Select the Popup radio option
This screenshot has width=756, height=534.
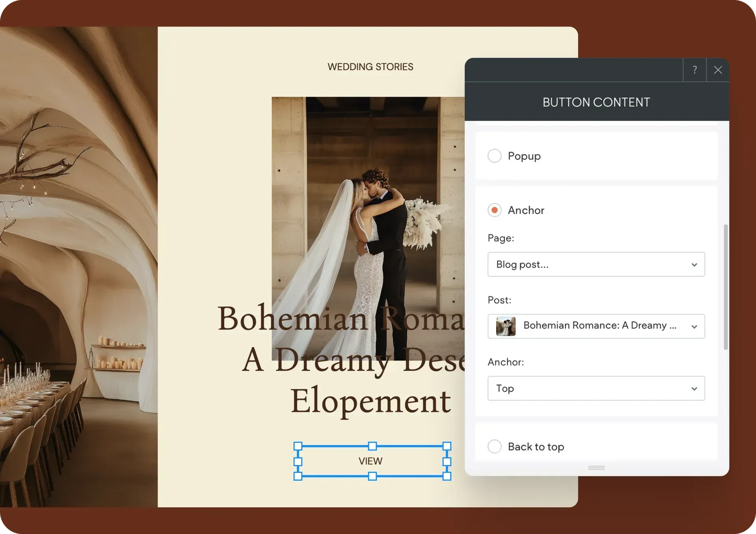pos(495,156)
